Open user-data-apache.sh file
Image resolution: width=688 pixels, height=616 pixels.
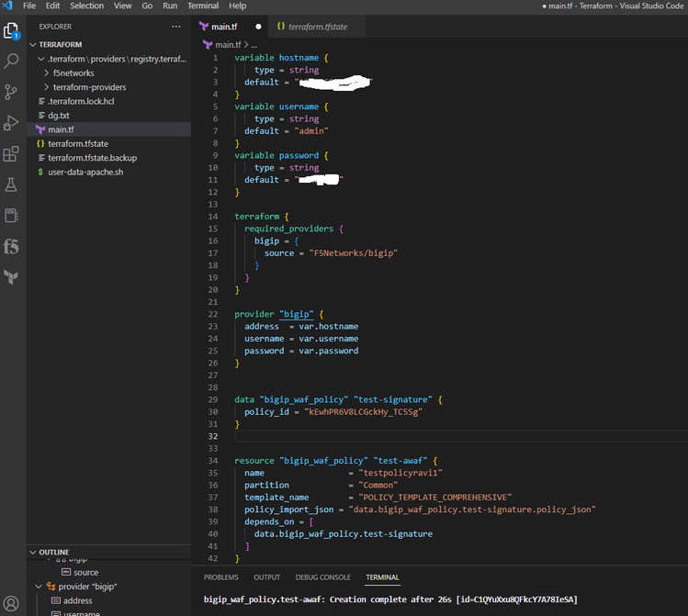point(85,172)
